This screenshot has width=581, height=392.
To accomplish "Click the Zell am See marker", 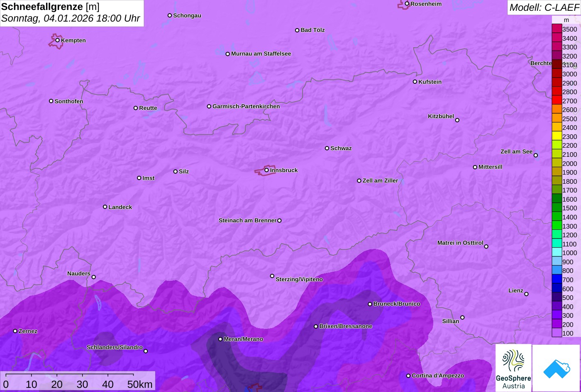I will coord(536,156).
